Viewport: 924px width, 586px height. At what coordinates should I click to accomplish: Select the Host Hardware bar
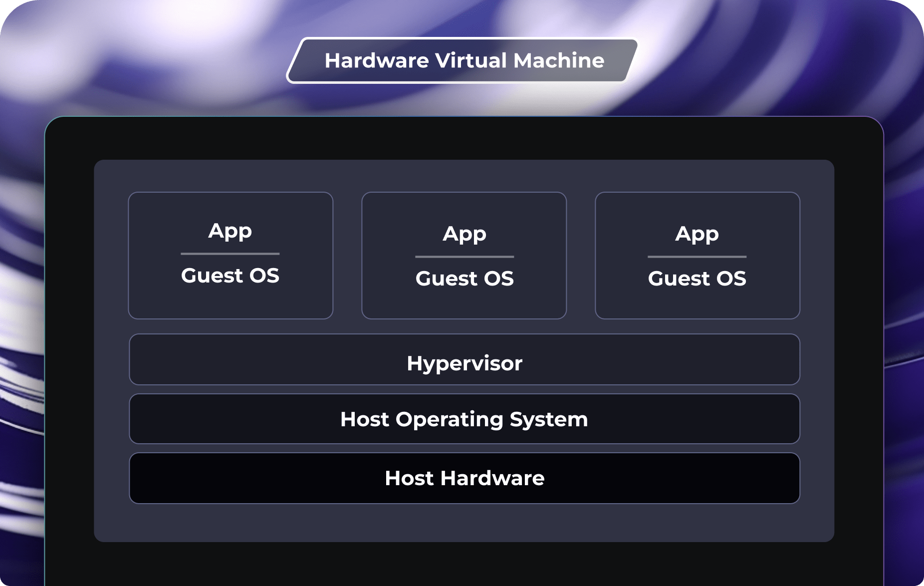(x=464, y=478)
